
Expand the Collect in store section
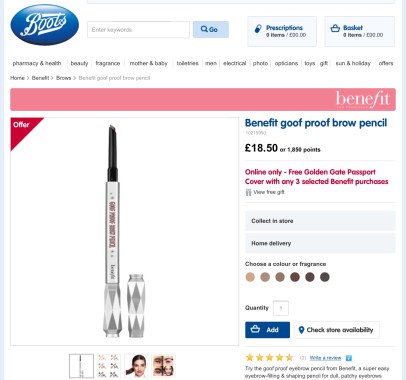(x=320, y=221)
